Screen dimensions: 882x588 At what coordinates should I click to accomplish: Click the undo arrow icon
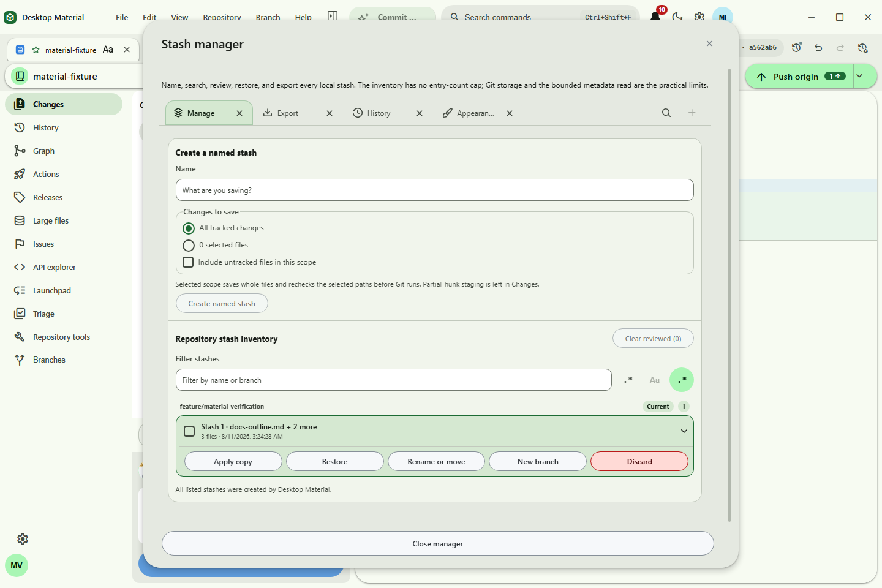818,47
